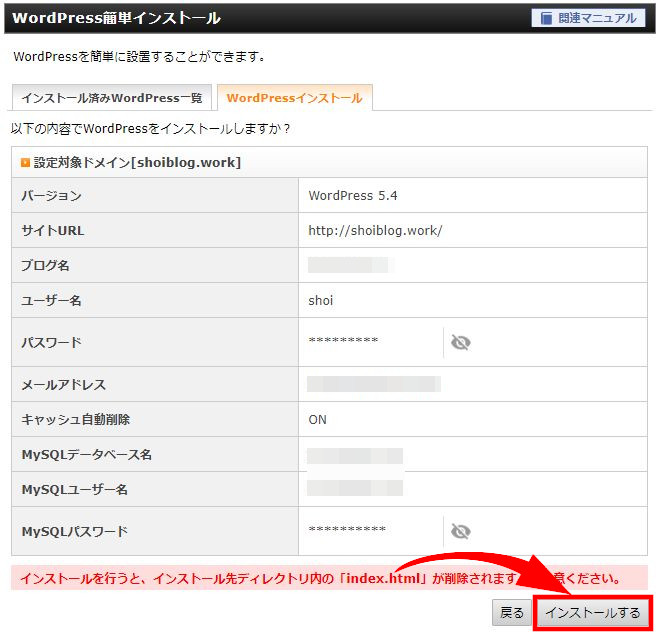Click the MySQLデータベース名 row label

click(x=87, y=455)
